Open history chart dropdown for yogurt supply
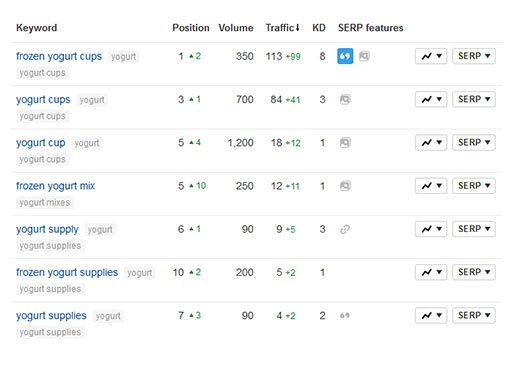The width and height of the screenshot is (511, 368). tap(431, 229)
